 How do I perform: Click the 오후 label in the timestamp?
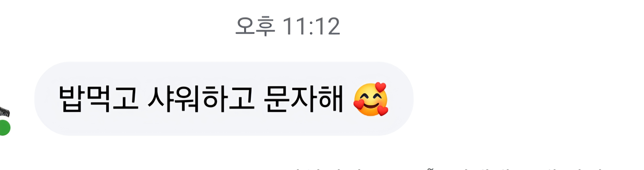pos(255,26)
